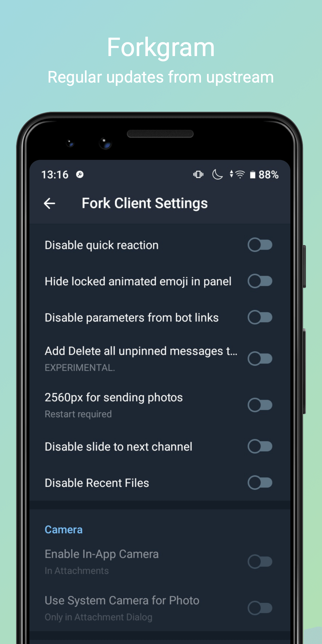The image size is (322, 644).
Task: Toggle Disable slide to next channel
Action: tap(260, 447)
